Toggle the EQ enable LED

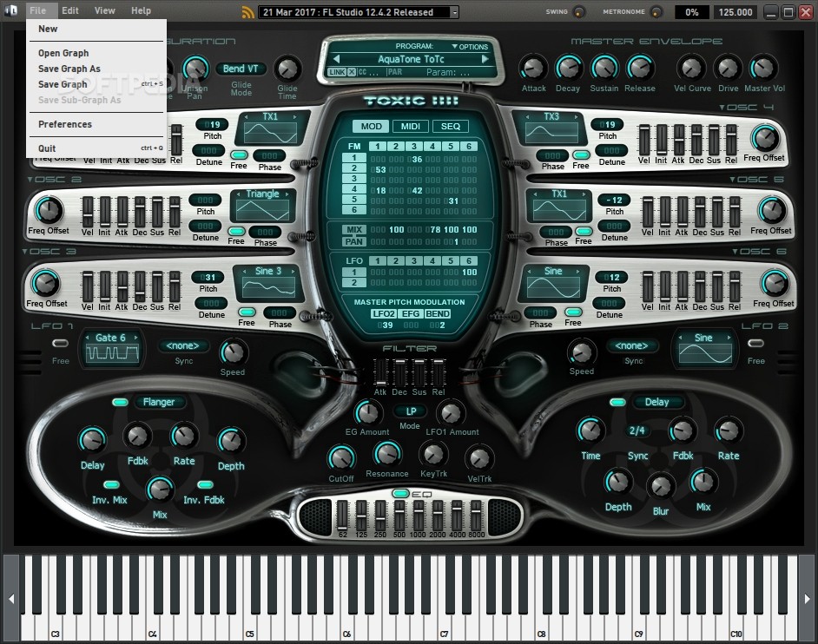[400, 493]
